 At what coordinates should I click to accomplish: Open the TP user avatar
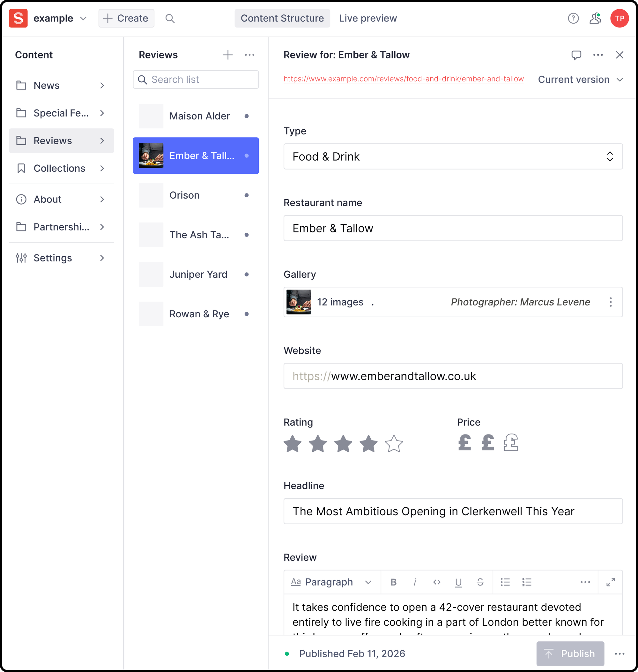click(619, 19)
